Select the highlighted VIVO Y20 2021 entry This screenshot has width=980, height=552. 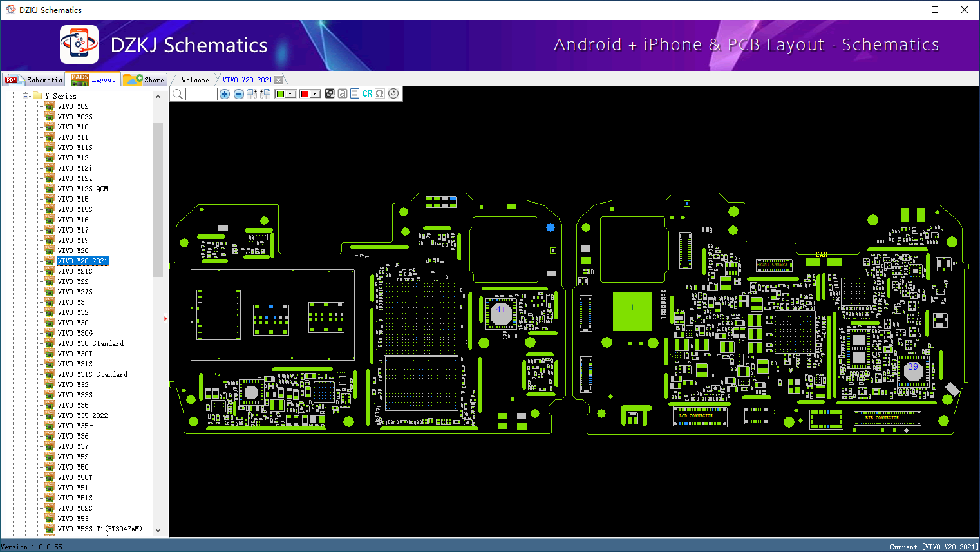tap(83, 261)
